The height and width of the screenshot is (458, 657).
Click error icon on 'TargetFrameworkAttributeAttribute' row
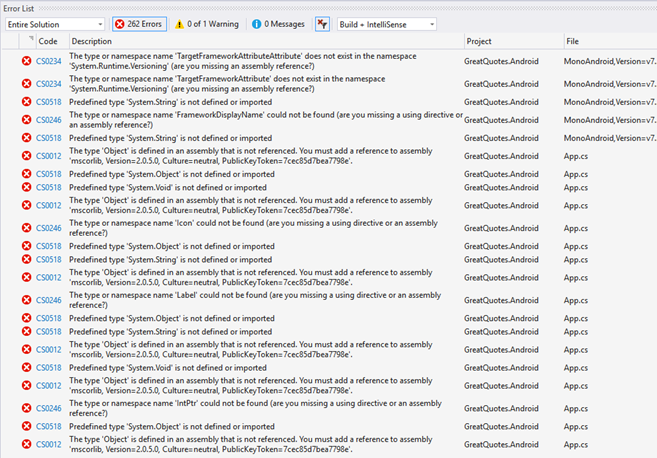[x=26, y=60]
